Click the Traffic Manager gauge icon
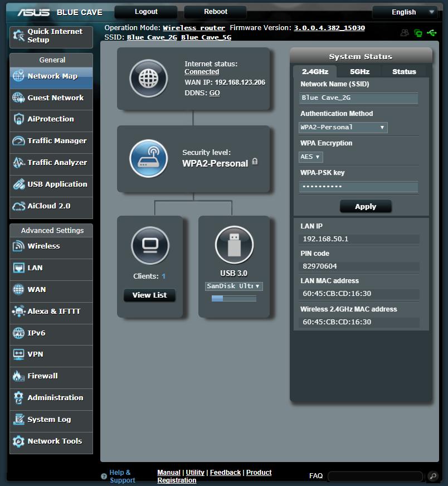This screenshot has width=448, height=486. pyautogui.click(x=18, y=141)
